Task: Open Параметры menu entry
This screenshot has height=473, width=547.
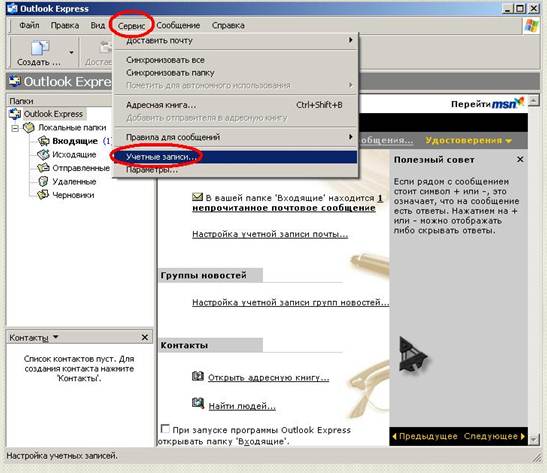Action: click(235, 170)
